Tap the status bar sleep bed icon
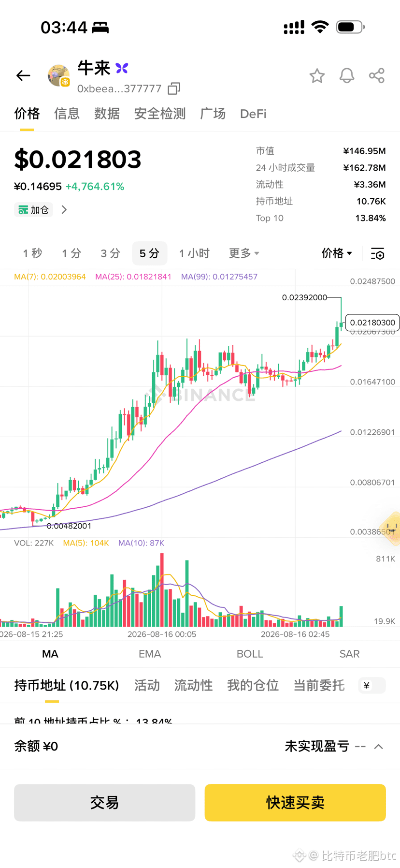 [100, 28]
